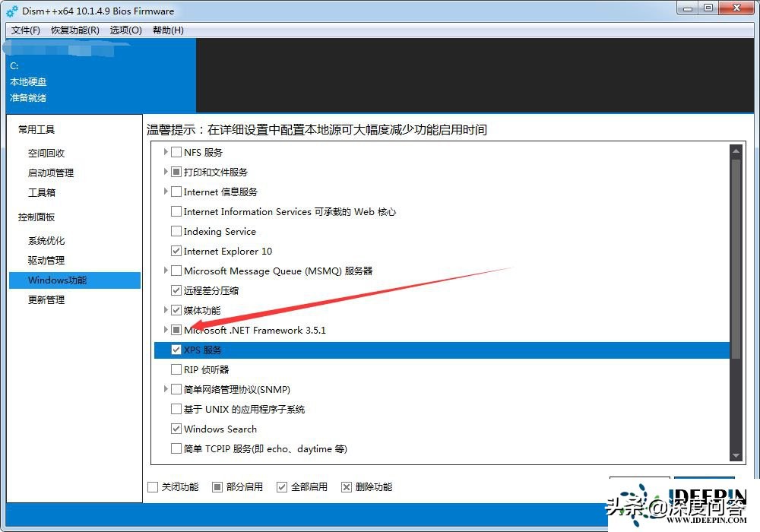
Task: Check the RIP 侦听器 checkbox
Action: pyautogui.click(x=176, y=369)
